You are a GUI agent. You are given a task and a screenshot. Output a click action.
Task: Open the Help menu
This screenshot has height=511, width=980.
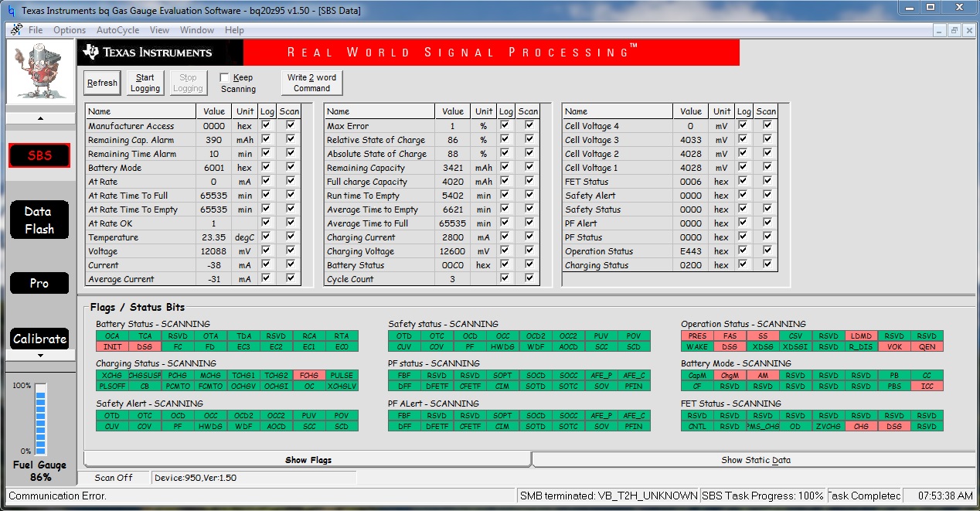234,30
